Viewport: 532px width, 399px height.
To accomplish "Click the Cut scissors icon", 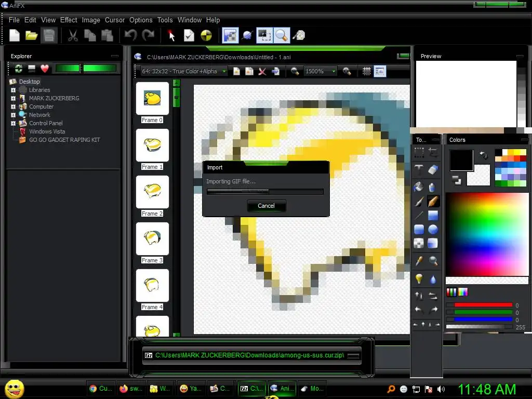I will click(73, 35).
